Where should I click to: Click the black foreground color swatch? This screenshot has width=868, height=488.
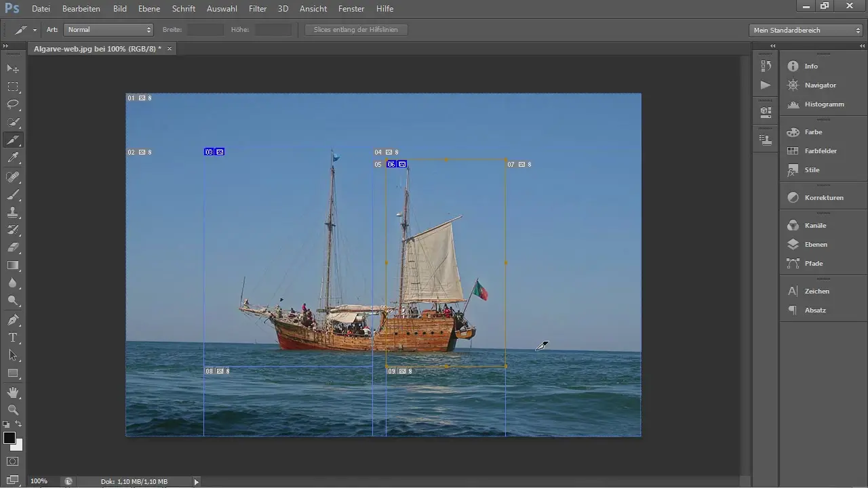9,438
